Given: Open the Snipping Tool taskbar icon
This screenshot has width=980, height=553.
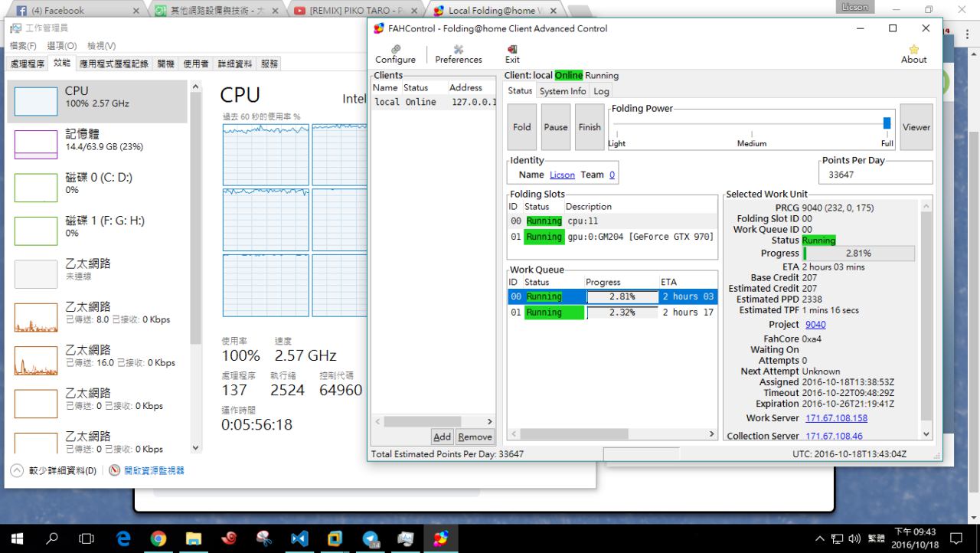Looking at the screenshot, I should (264, 538).
